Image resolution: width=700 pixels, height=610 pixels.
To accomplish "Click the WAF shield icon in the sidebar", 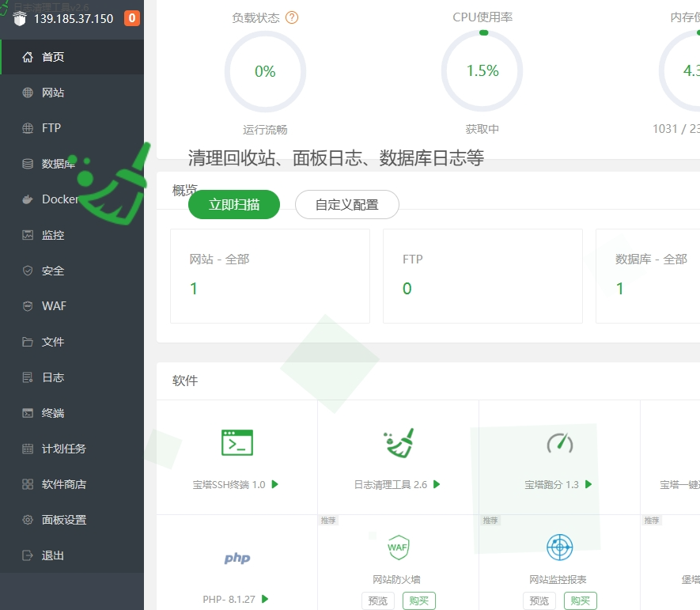I will (x=28, y=306).
